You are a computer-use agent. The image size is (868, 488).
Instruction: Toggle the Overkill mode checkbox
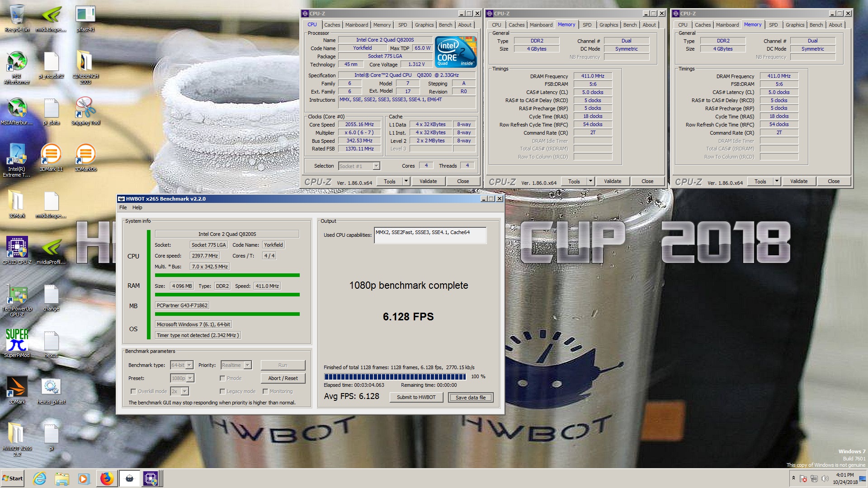coord(133,391)
